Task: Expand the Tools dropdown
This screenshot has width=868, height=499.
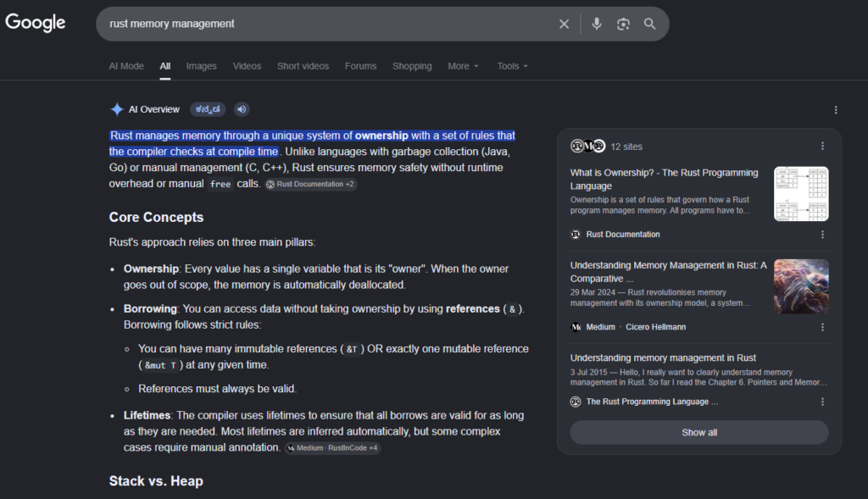Action: pos(513,66)
